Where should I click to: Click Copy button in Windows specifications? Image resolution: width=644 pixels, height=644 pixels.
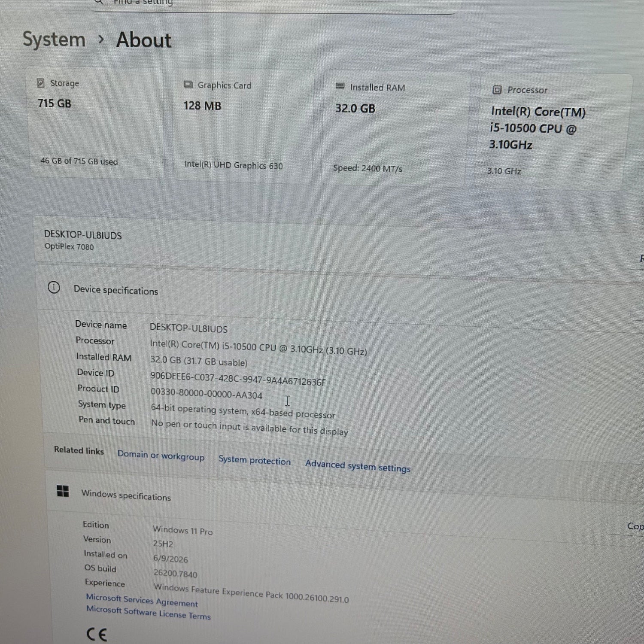[627, 526]
